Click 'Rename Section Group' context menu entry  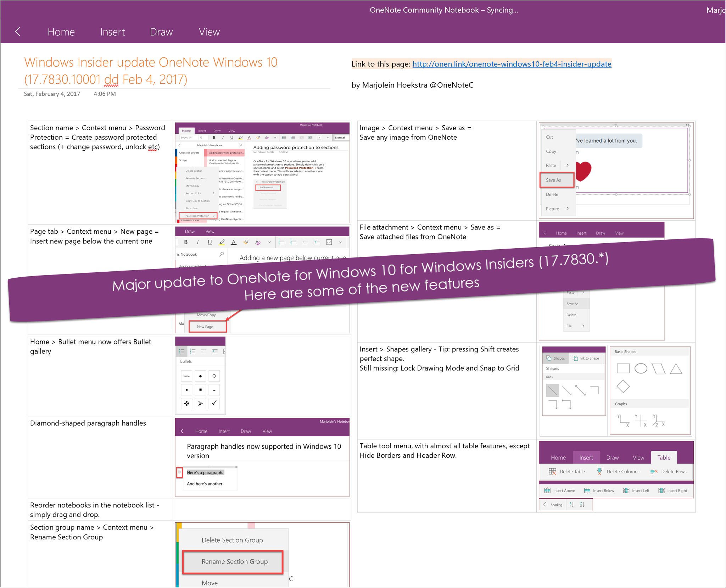point(233,562)
